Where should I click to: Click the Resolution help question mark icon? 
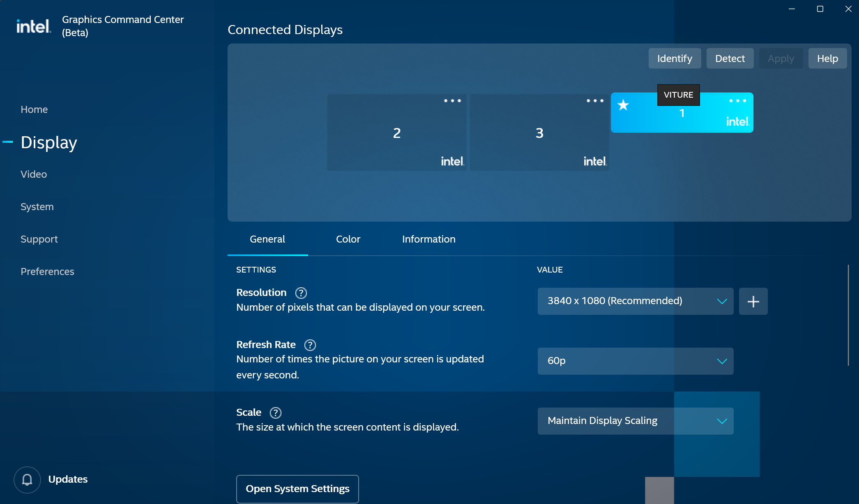[x=301, y=293]
